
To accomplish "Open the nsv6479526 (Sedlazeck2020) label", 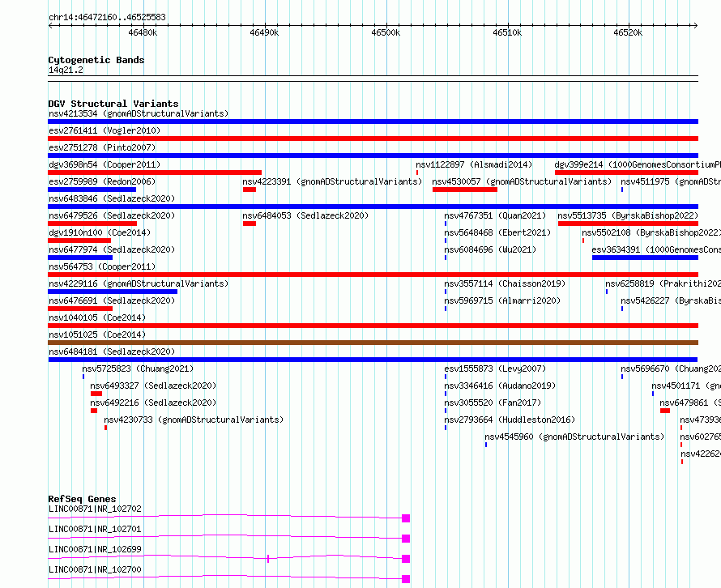I will pyautogui.click(x=112, y=215).
